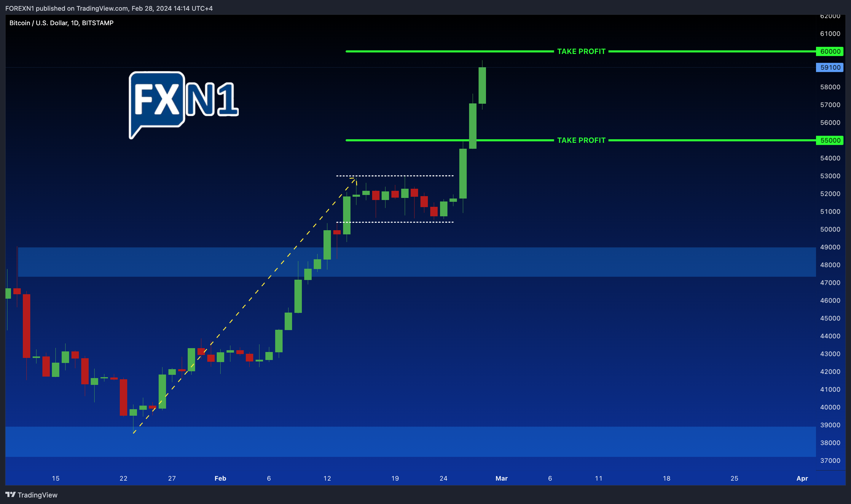
Task: Click the Apr label on the time axis
Action: pyautogui.click(x=802, y=478)
